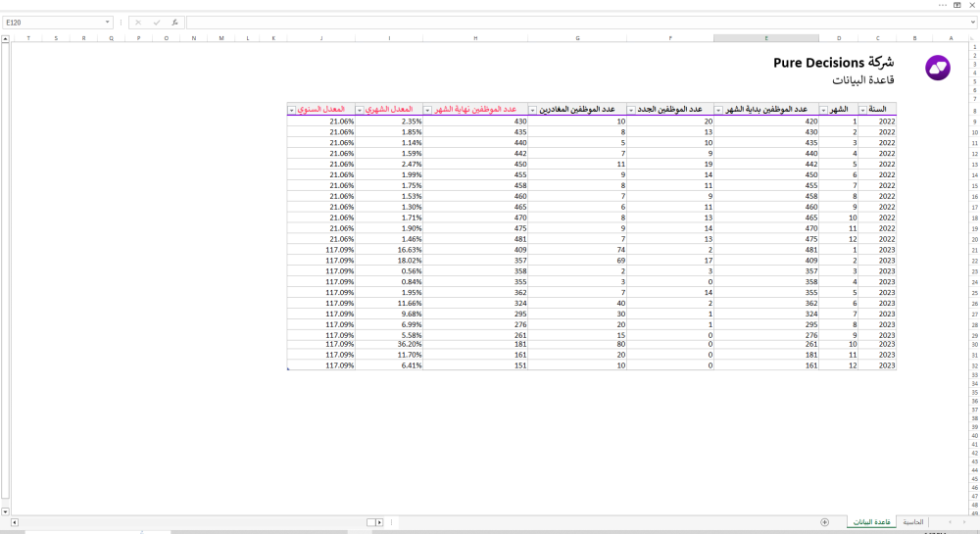Click the horizontal scrollbar track
Viewport: 980px width, 534px height.
point(196,522)
